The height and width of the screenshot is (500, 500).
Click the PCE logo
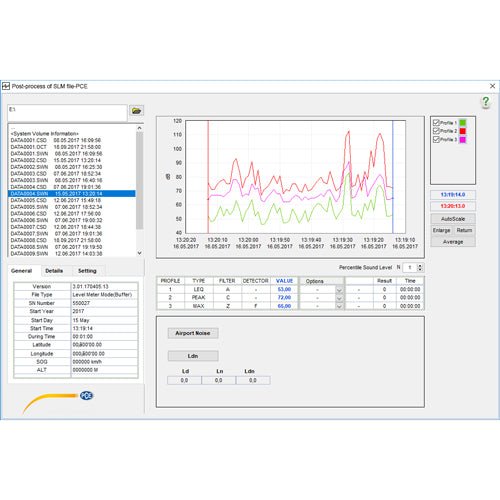[x=86, y=396]
